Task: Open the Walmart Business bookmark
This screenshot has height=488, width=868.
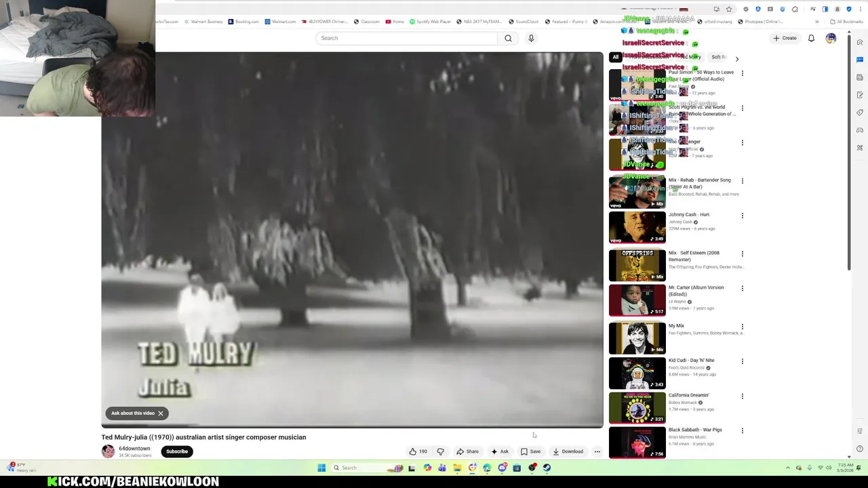Action: click(203, 22)
